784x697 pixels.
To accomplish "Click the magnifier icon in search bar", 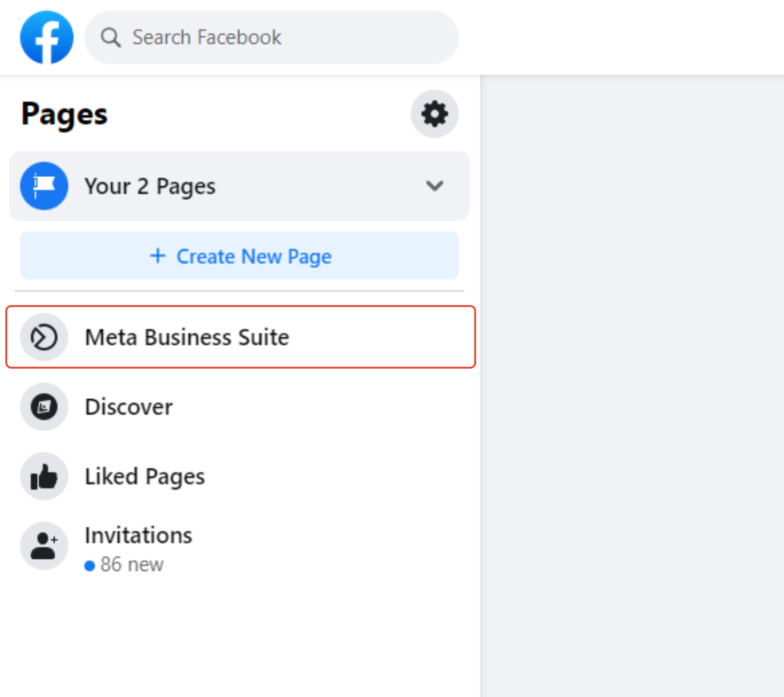I will pos(111,37).
